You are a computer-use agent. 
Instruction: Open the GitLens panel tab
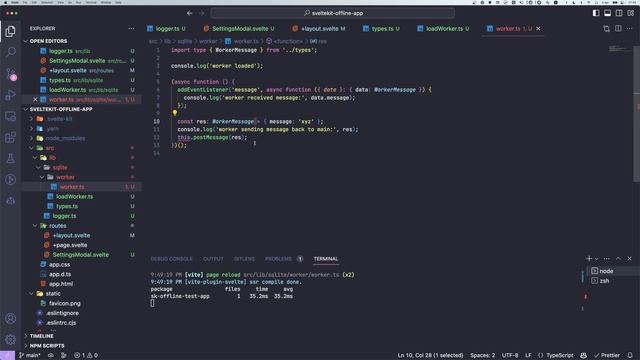[x=244, y=259]
